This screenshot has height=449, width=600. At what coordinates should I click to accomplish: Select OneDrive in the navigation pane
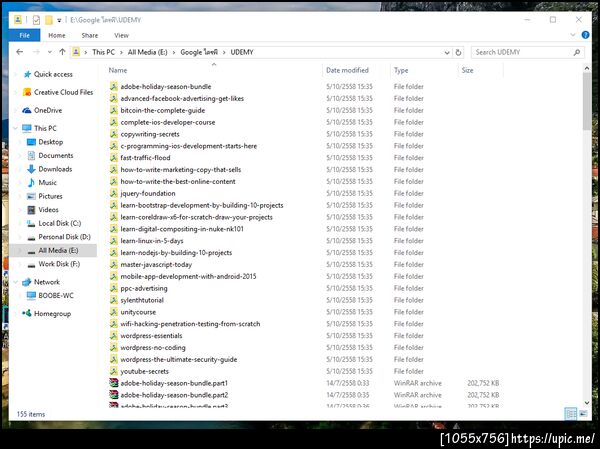pos(42,110)
